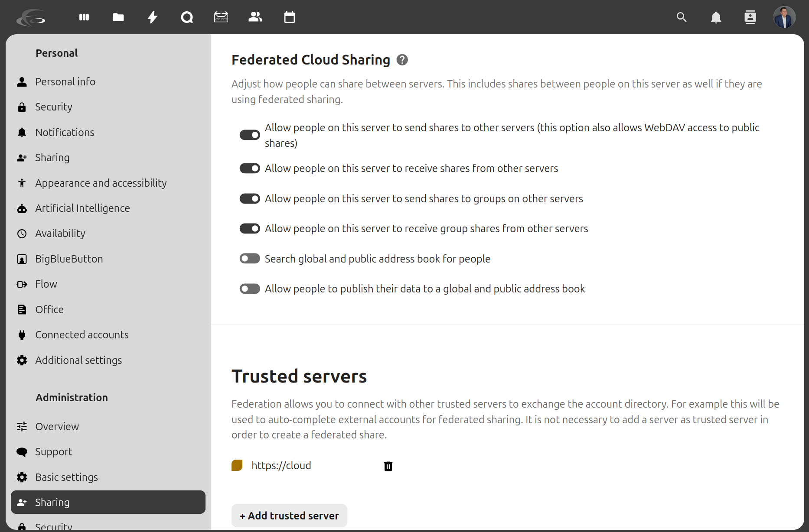
Task: Click the Trusted servers heading
Action: 299,376
